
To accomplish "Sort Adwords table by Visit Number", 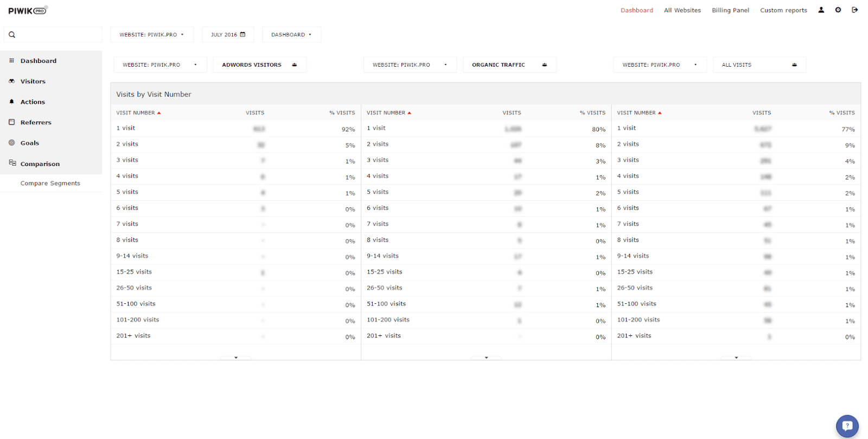I will pyautogui.click(x=138, y=113).
